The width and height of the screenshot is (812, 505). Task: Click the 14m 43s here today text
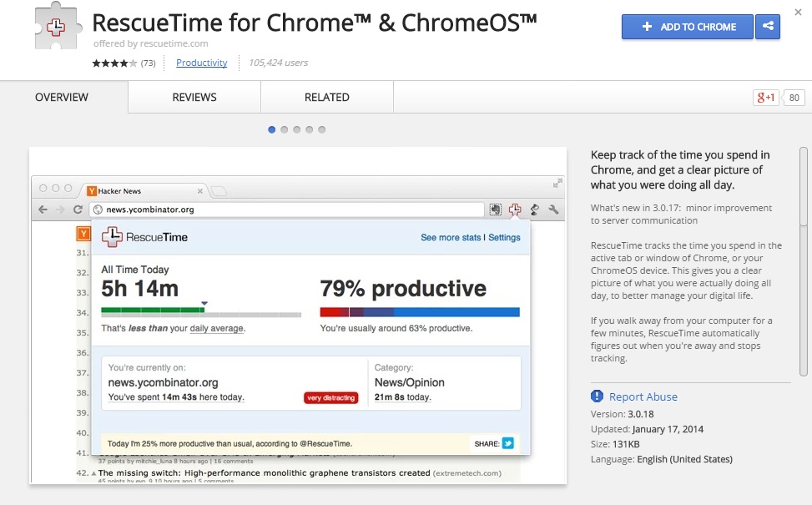(x=176, y=397)
